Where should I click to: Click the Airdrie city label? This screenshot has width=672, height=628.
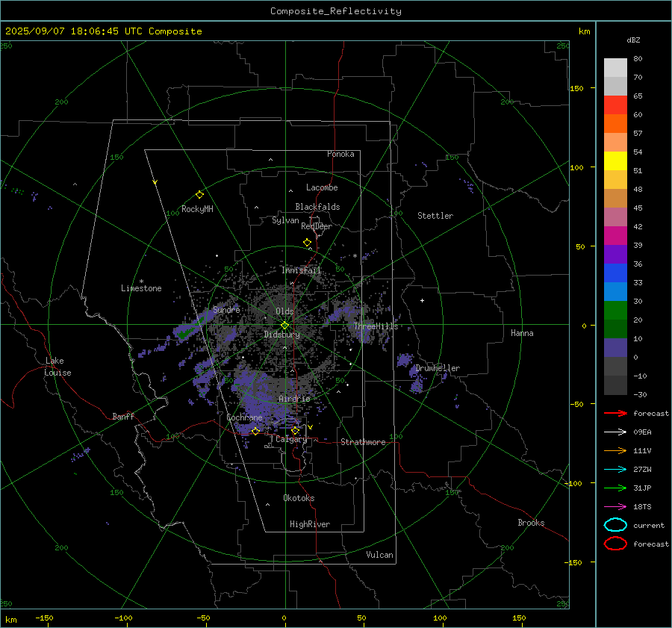(294, 399)
